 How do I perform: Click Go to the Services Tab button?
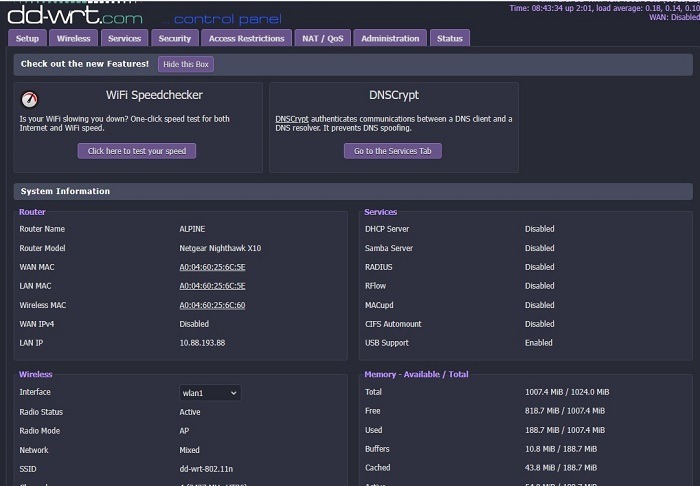point(393,151)
